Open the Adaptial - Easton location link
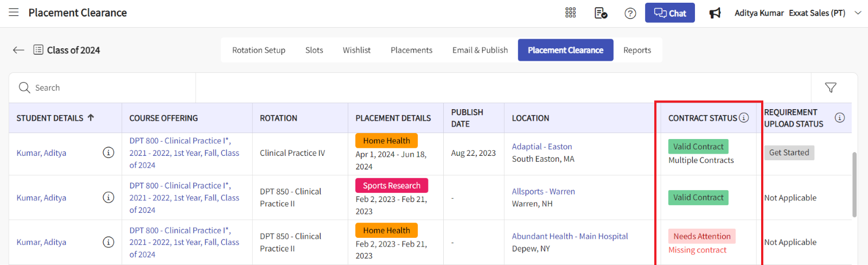 point(541,147)
